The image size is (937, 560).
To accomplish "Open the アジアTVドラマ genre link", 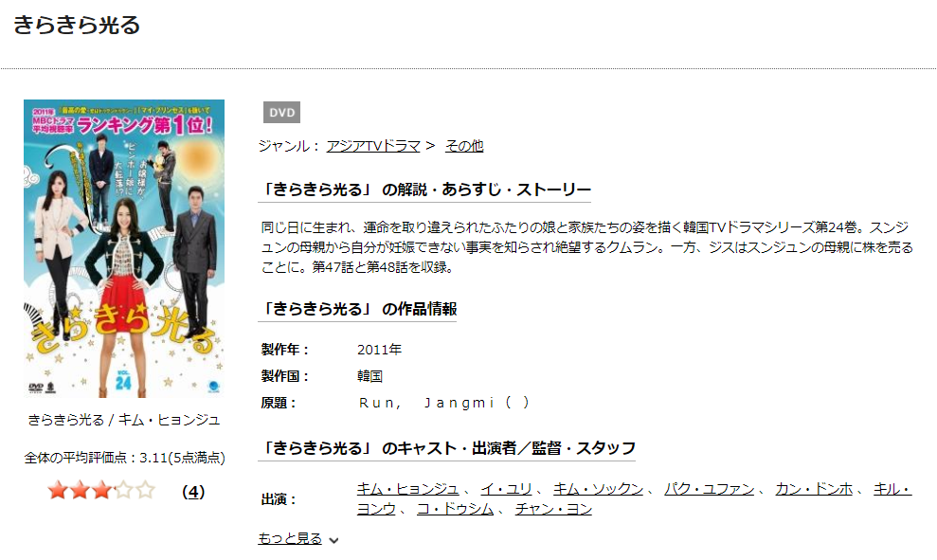I will 373,146.
